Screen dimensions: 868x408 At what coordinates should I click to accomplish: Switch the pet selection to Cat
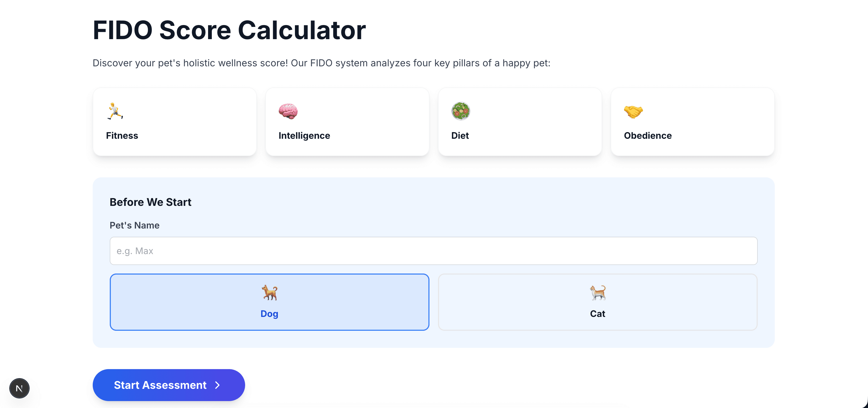(x=597, y=302)
